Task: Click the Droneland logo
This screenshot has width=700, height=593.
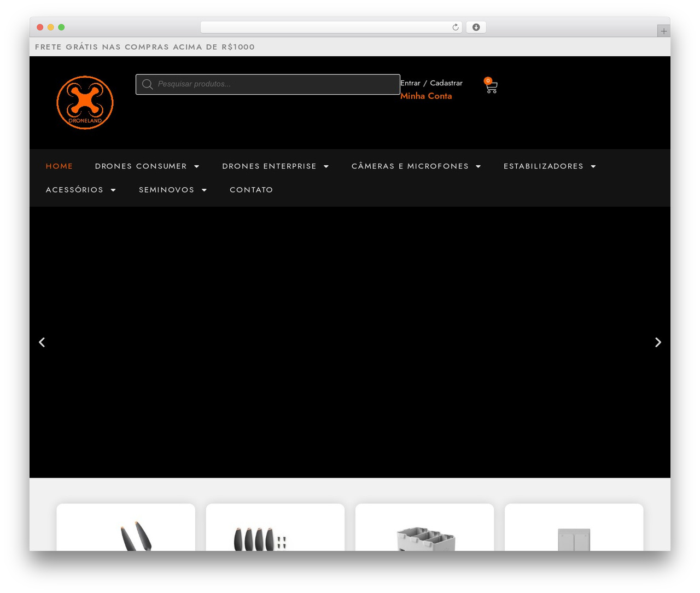Action: tap(85, 102)
